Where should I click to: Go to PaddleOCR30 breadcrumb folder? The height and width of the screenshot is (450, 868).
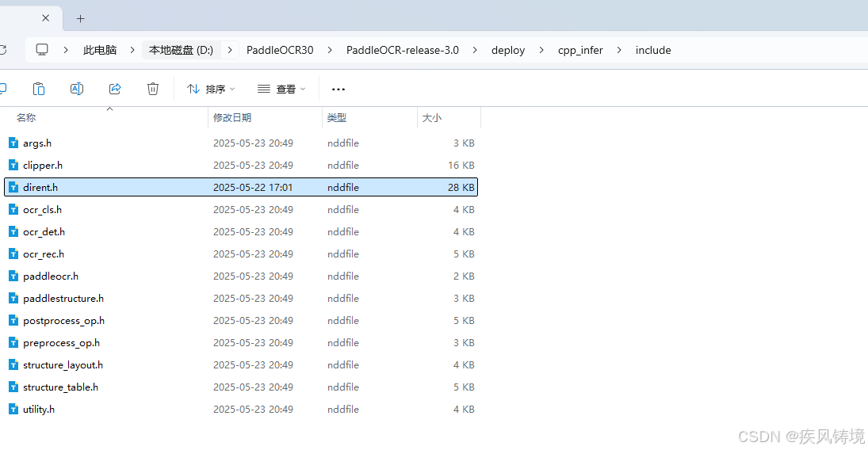tap(280, 51)
